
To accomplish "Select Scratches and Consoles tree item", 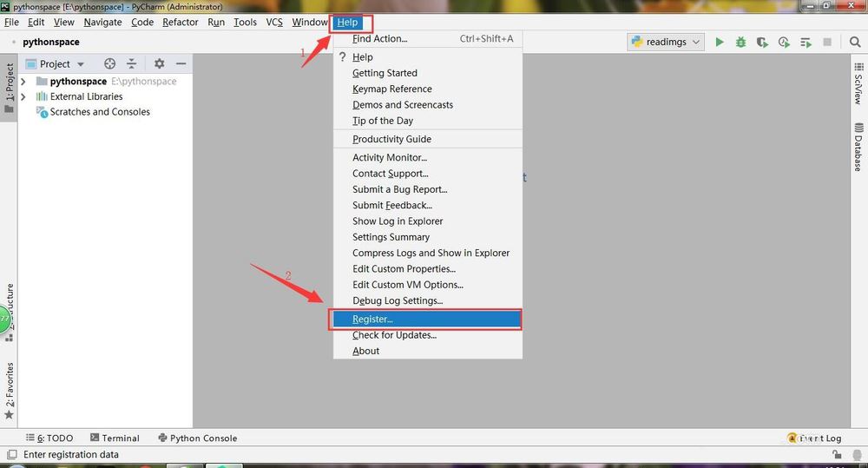I will [x=100, y=112].
